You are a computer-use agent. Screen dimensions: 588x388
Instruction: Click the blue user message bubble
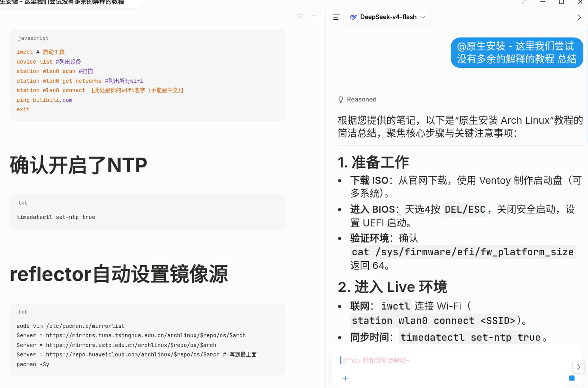(517, 52)
